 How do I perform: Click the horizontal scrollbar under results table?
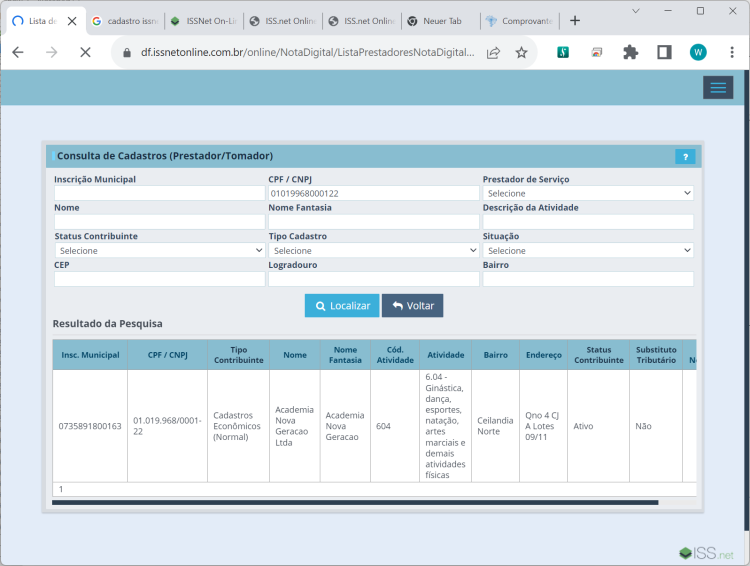(x=355, y=502)
